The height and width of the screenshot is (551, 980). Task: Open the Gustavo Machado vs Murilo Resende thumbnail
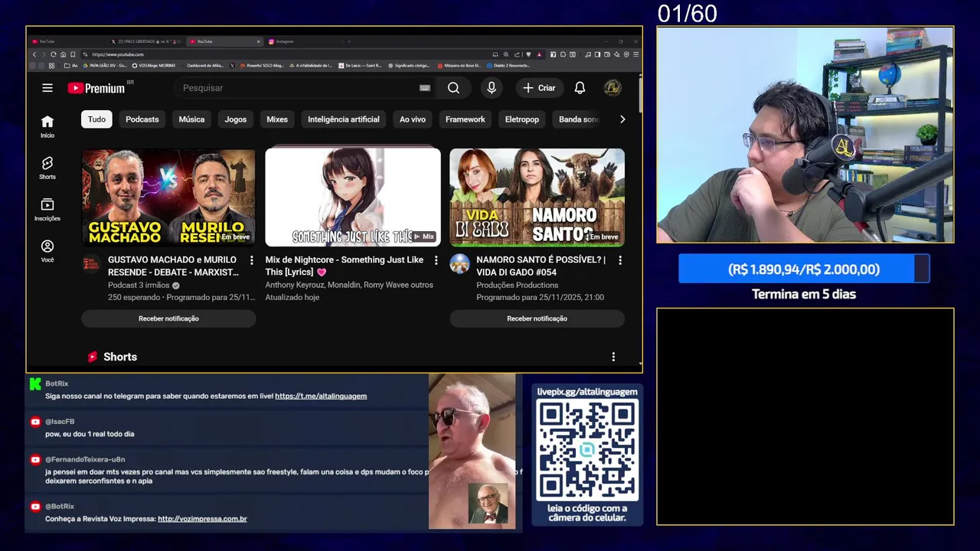pos(168,197)
